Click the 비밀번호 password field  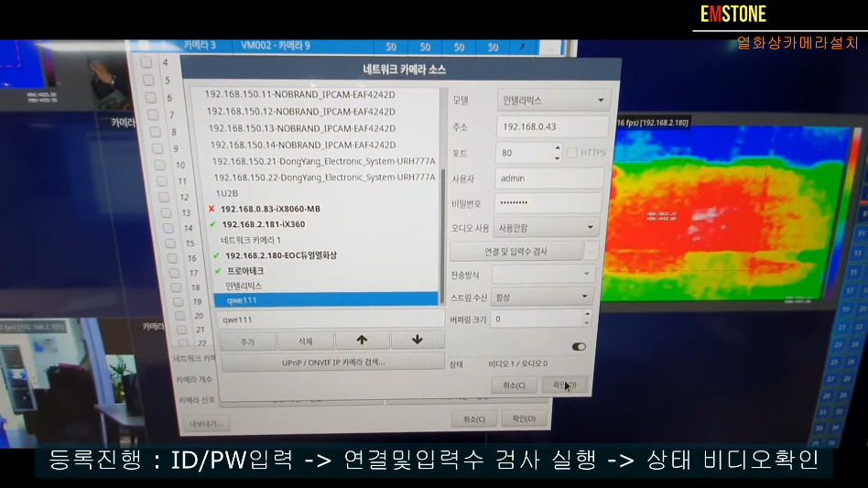[548, 202]
